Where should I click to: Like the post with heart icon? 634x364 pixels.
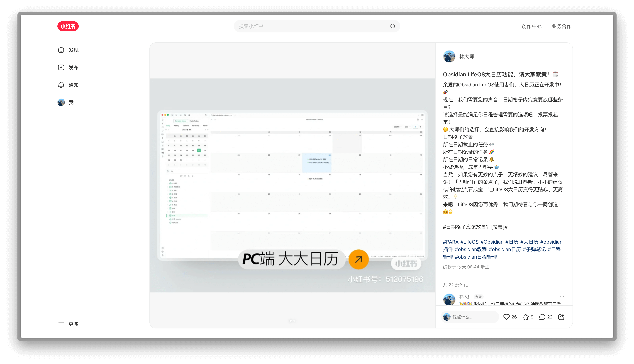coord(507,317)
